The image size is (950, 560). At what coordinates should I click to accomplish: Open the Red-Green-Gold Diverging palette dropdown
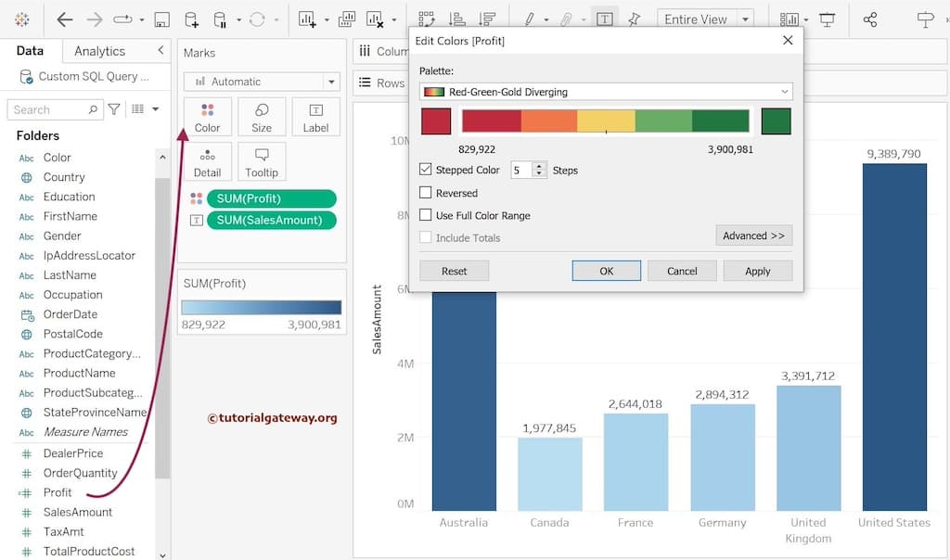point(606,92)
